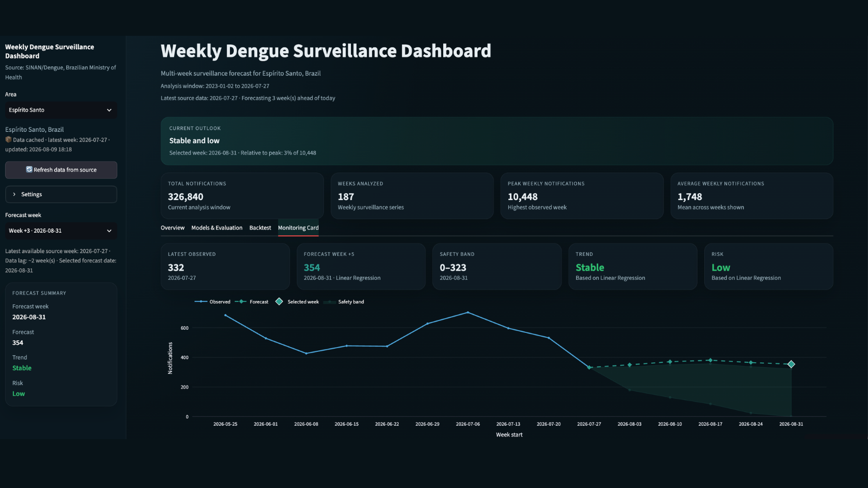Click the observed data point at 2026-05-25
This screenshot has width=868, height=488.
pyautogui.click(x=225, y=315)
